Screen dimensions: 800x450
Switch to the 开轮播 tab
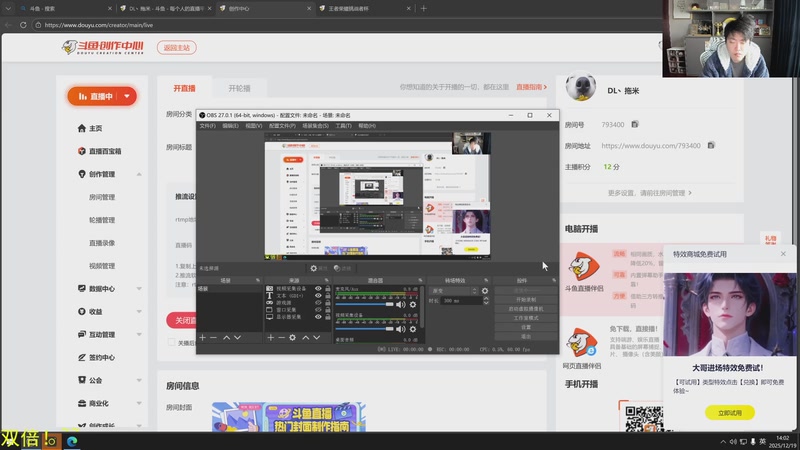click(x=239, y=88)
